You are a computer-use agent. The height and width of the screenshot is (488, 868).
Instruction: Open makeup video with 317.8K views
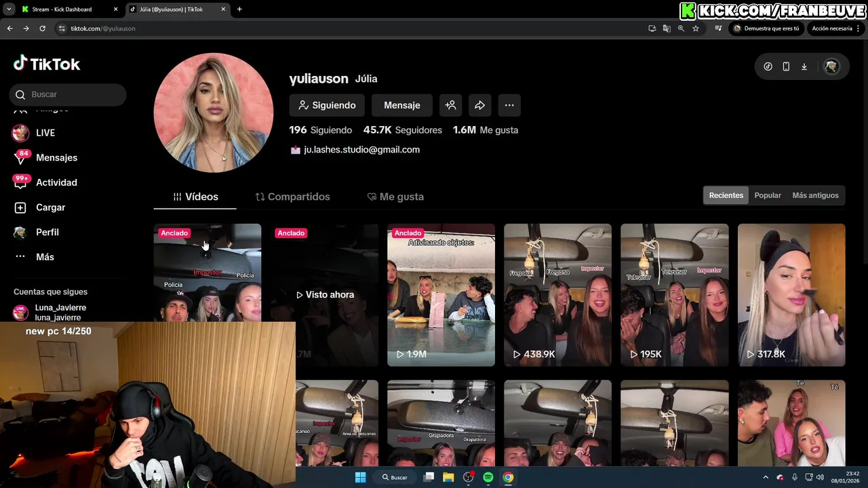[791, 295]
